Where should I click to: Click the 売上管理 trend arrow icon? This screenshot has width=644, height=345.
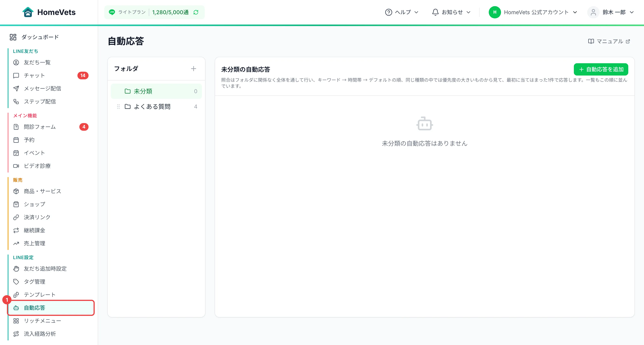coord(16,243)
